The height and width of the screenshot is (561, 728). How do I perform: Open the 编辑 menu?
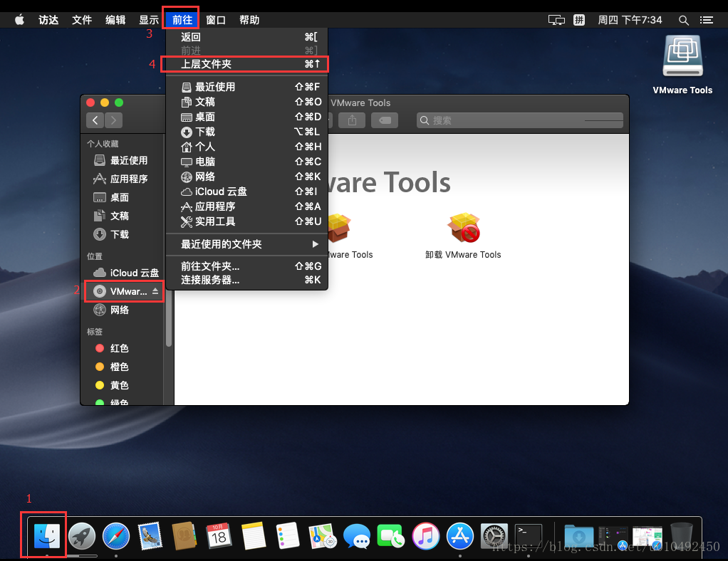point(115,20)
